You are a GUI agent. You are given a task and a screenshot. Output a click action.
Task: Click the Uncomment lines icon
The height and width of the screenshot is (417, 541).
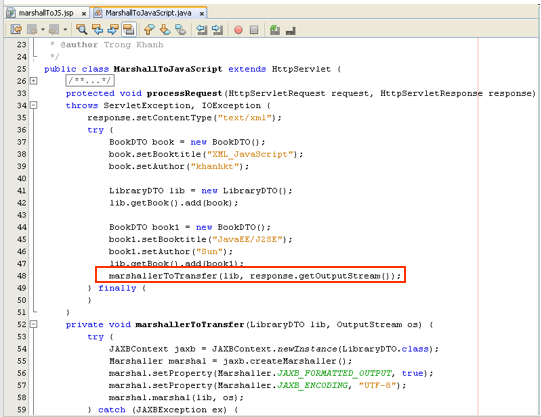(x=291, y=31)
